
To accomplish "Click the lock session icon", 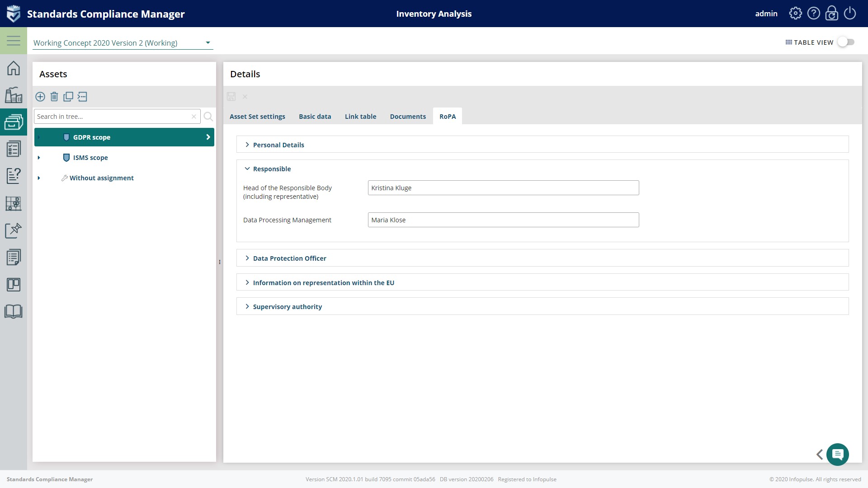I will [x=832, y=14].
